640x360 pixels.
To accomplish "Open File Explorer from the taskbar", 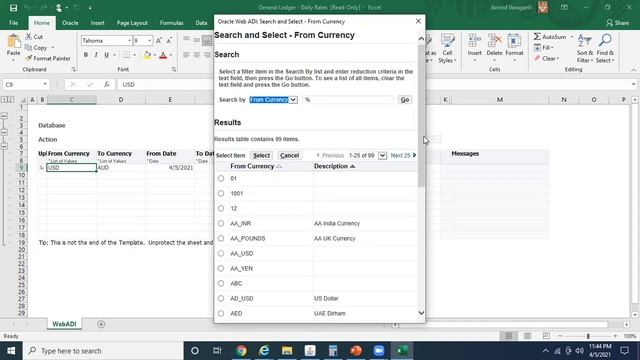I will 287,351.
